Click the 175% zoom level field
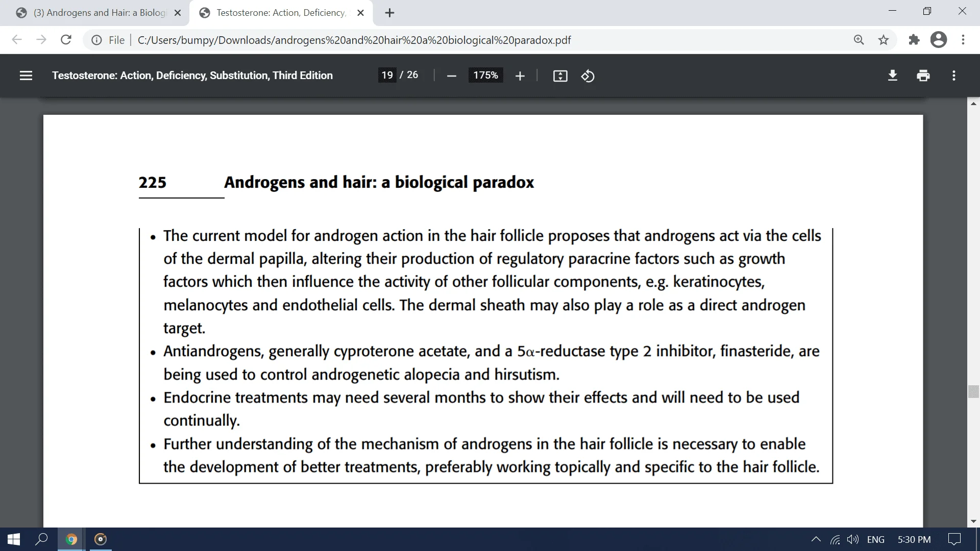Viewport: 980px width, 551px height. point(485,76)
